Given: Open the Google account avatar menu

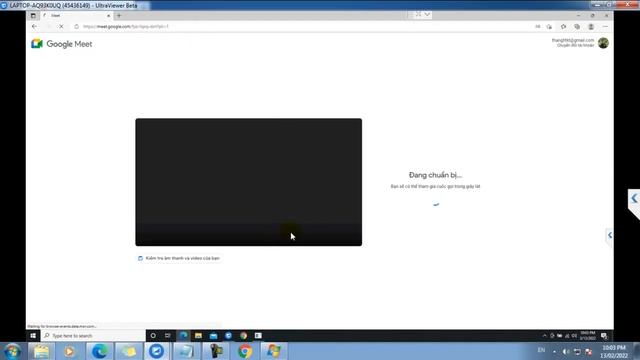Looking at the screenshot, I should coord(603,43).
